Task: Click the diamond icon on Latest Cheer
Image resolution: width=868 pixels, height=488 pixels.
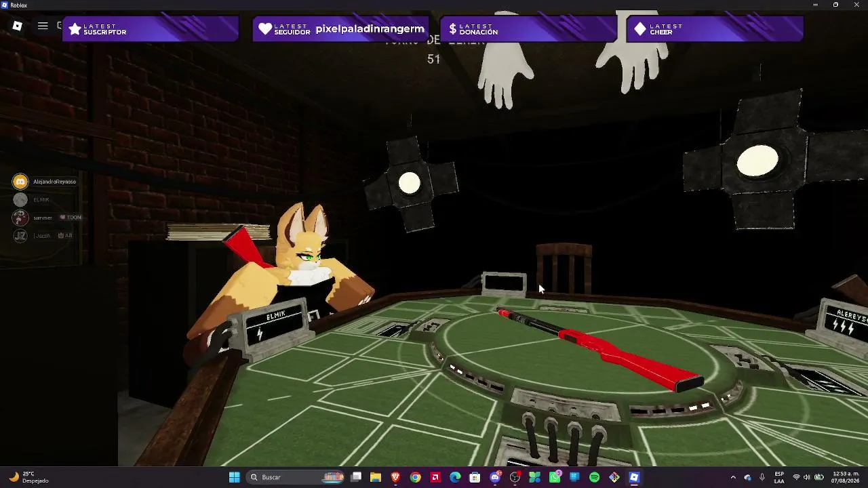Action: 640,29
